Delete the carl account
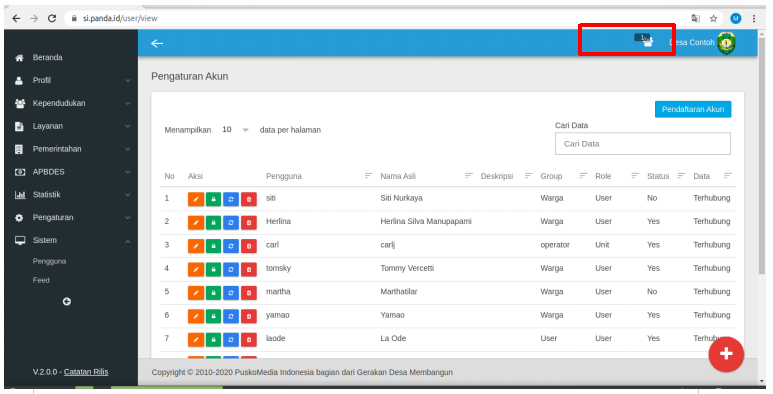This screenshot has width=773, height=394. (x=249, y=246)
